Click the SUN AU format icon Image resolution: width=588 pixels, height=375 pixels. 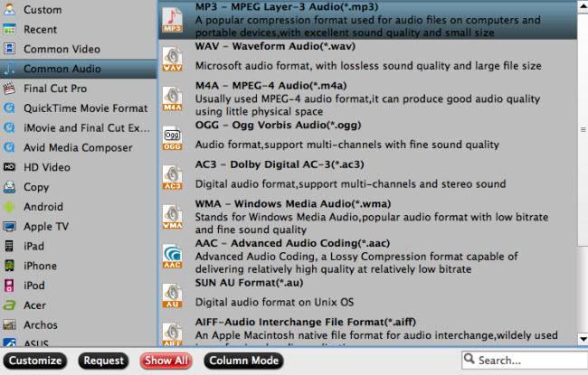click(x=172, y=296)
